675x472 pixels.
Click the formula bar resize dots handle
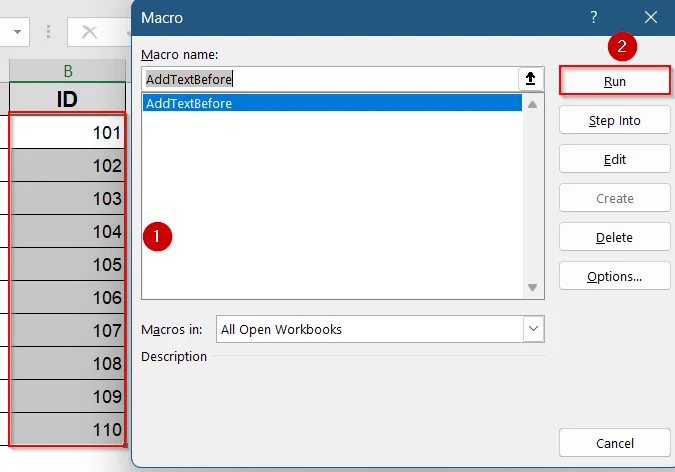[x=48, y=32]
